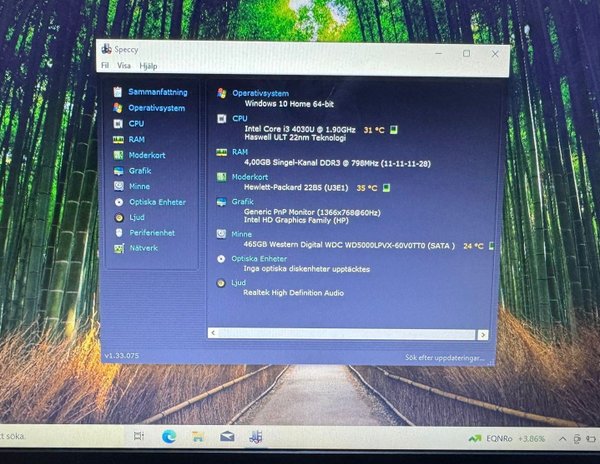Click the hard drive icon beside sidebar Minne

pos(119,186)
